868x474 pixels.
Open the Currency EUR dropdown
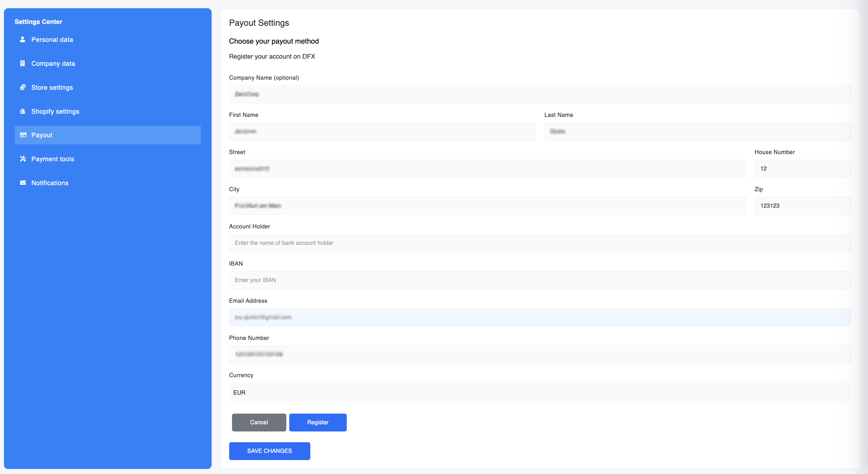(x=539, y=392)
